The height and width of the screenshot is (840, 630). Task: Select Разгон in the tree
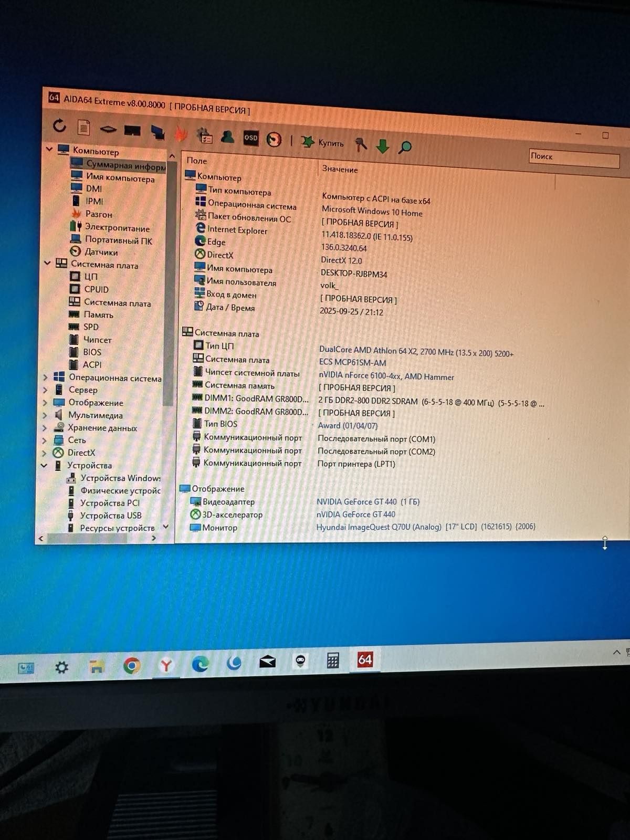pos(99,214)
